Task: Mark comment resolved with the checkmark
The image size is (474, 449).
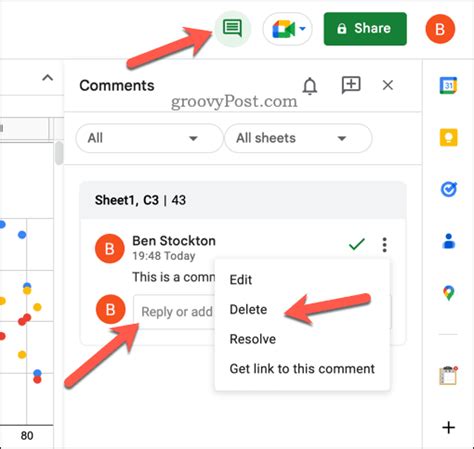Action: (x=357, y=244)
